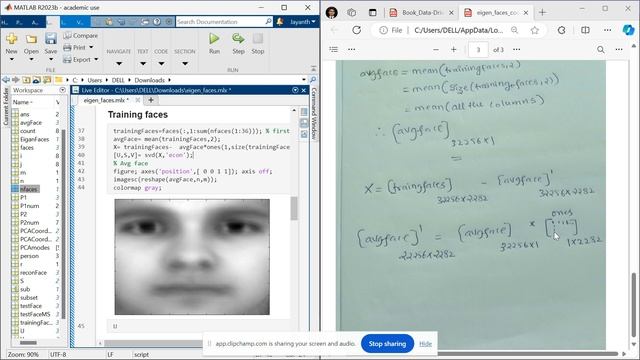Close the Book_Data-Dri browser tab
The height and width of the screenshot is (360, 640).
coord(451,13)
